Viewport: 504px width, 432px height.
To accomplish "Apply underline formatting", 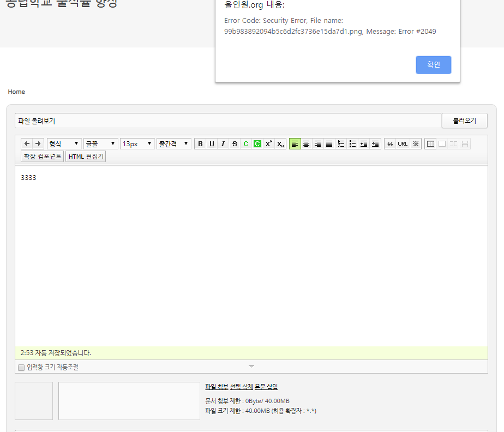I will (x=212, y=144).
